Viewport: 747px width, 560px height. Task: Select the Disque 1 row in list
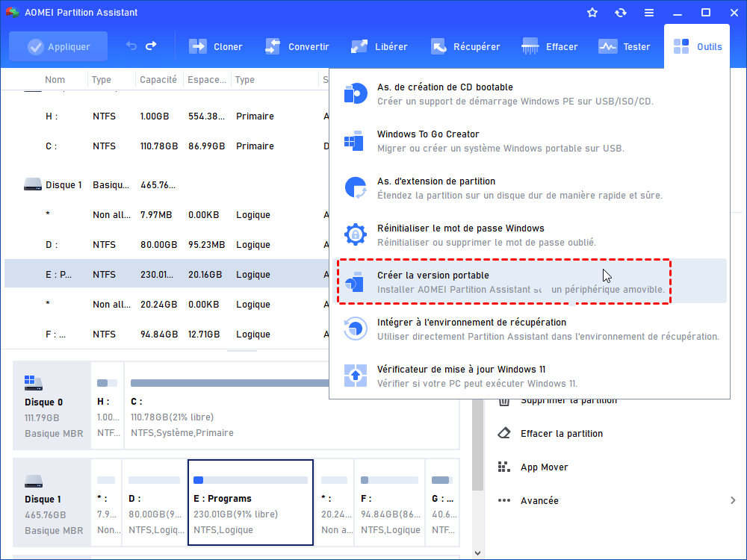[x=167, y=184]
